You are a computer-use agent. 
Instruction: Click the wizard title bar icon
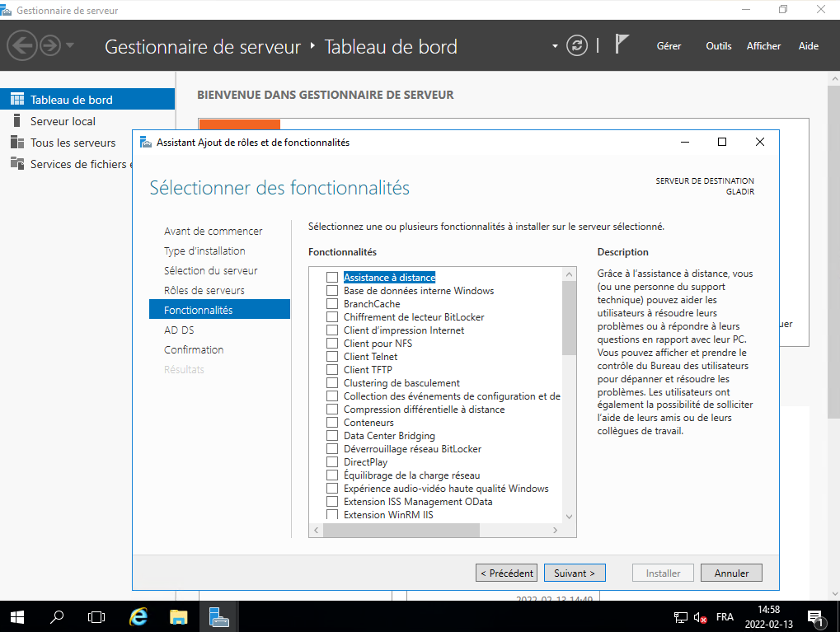[x=146, y=142]
